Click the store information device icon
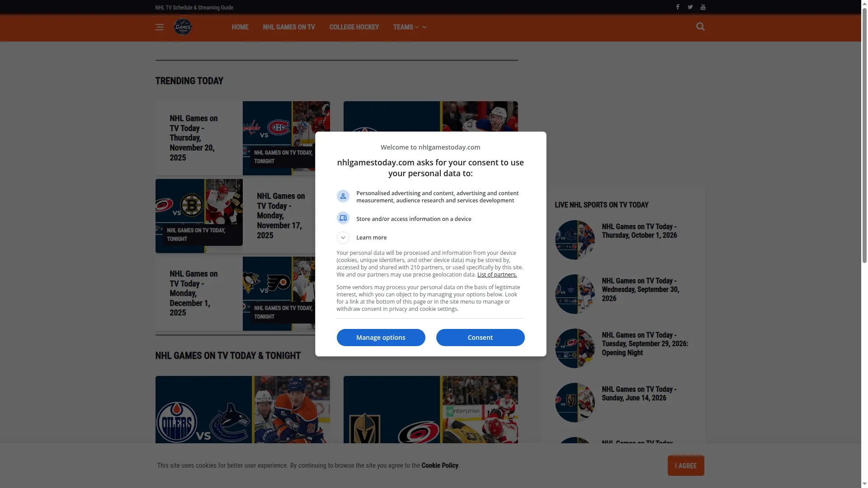Image resolution: width=868 pixels, height=488 pixels. click(x=343, y=218)
